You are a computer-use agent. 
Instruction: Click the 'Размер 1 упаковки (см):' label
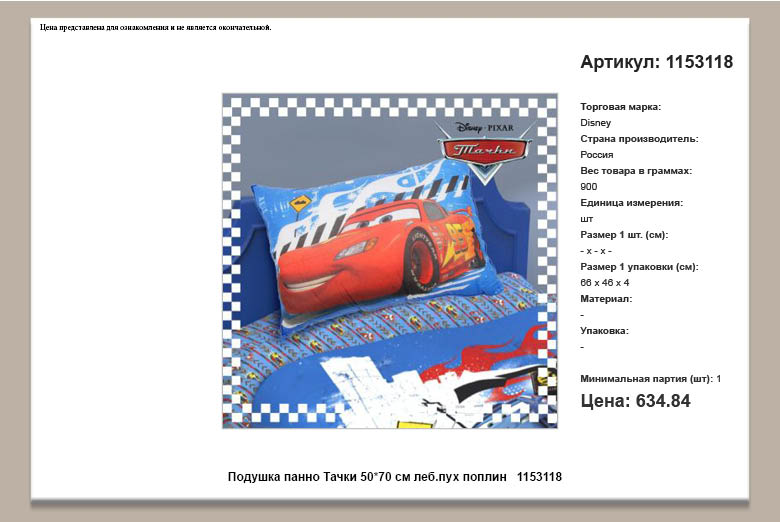click(639, 267)
